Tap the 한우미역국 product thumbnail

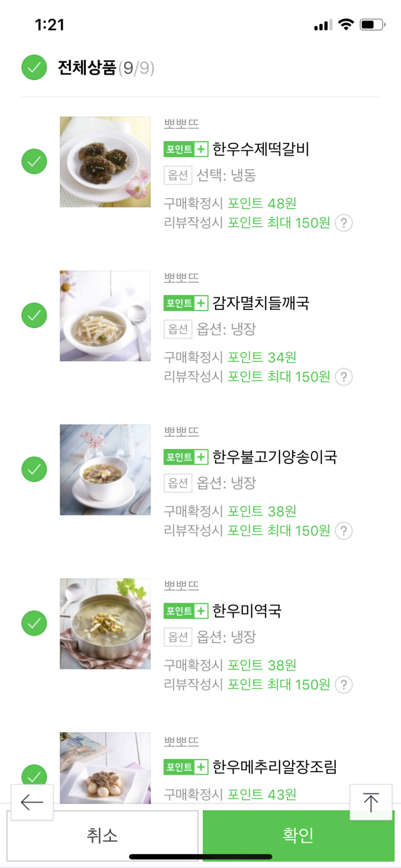point(105,624)
